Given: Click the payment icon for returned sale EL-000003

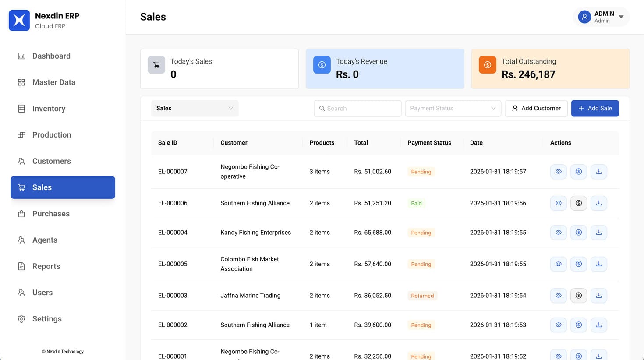Looking at the screenshot, I should [578, 295].
